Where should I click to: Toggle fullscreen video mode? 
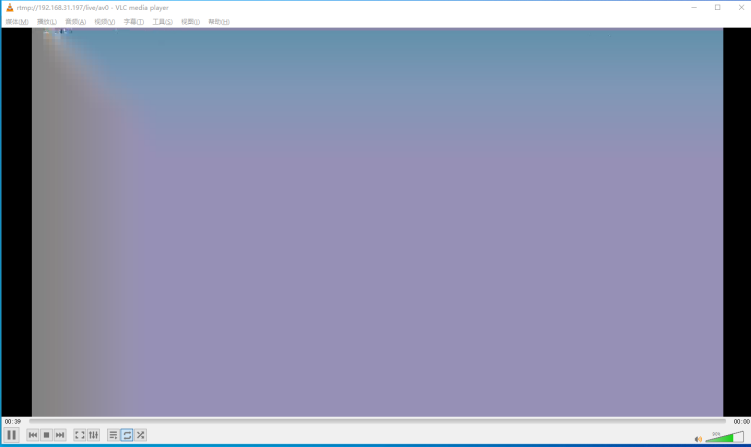point(80,435)
